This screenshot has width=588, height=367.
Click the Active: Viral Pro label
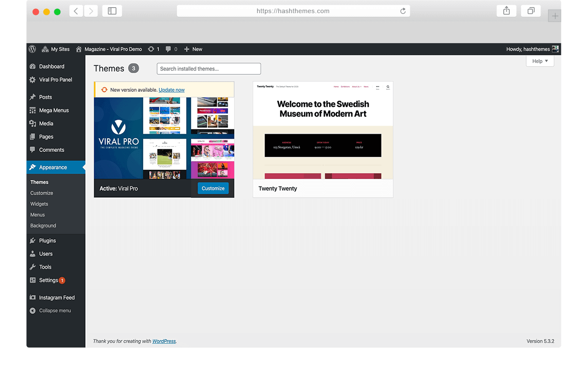point(119,189)
